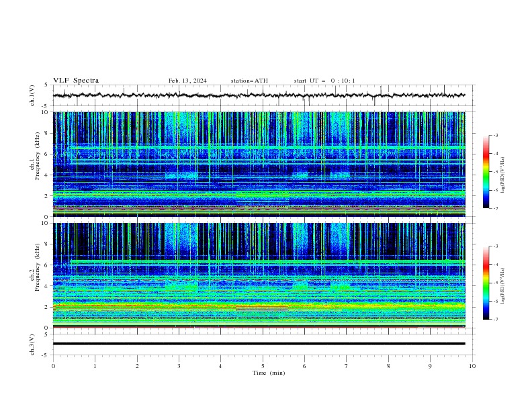The width and height of the screenshot is (532, 411).
Task: Click time axis tick label "6"
Action: point(304,366)
